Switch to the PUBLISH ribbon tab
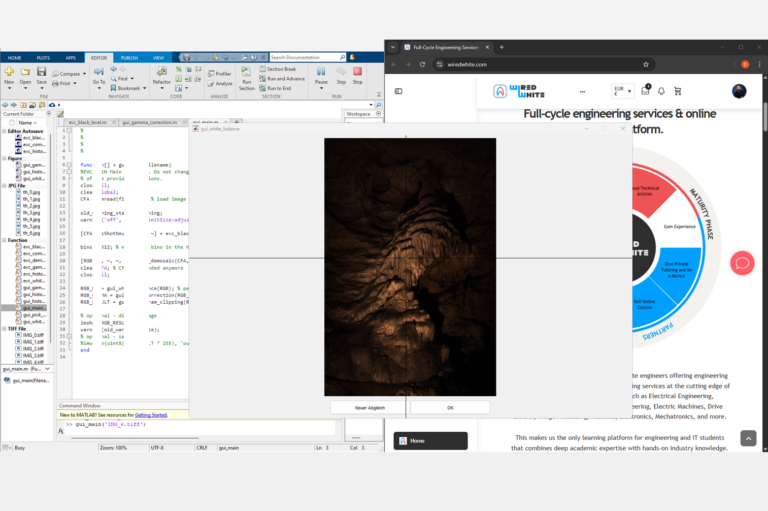768x511 pixels. [129, 58]
